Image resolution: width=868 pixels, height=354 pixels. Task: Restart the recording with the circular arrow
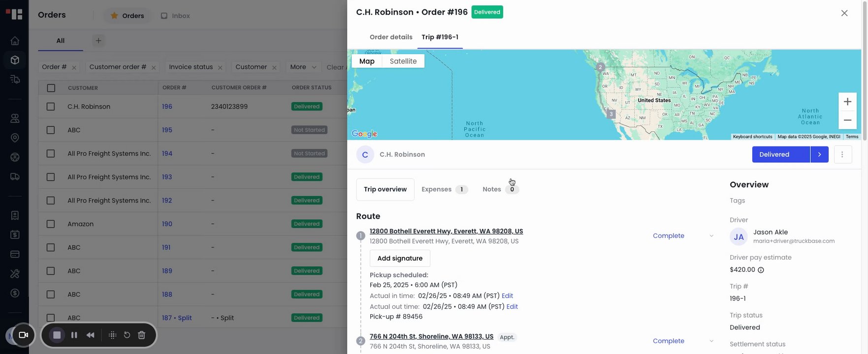(127, 335)
